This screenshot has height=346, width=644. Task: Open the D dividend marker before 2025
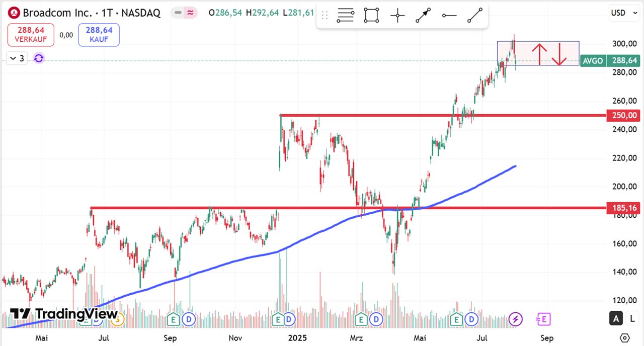(x=289, y=319)
